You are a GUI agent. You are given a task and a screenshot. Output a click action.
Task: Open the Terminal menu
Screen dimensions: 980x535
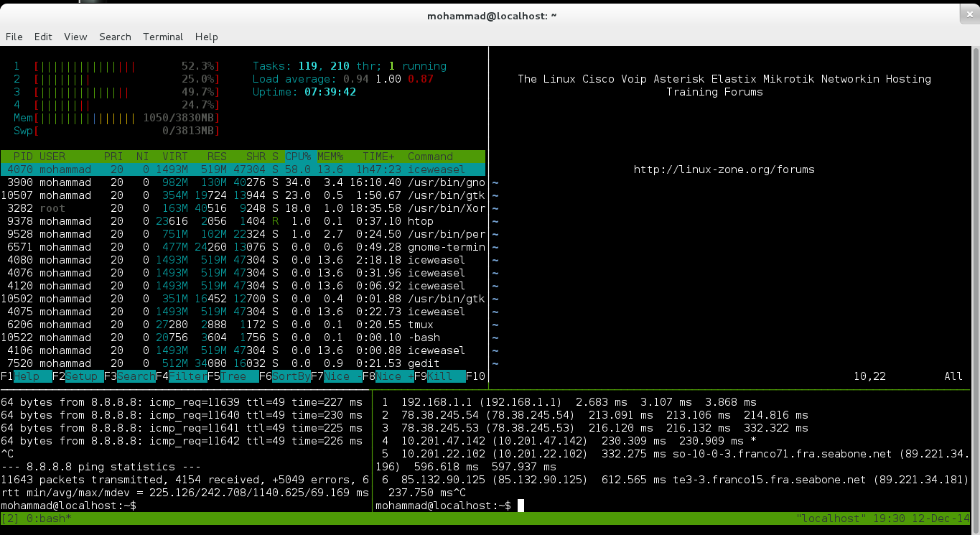(163, 37)
